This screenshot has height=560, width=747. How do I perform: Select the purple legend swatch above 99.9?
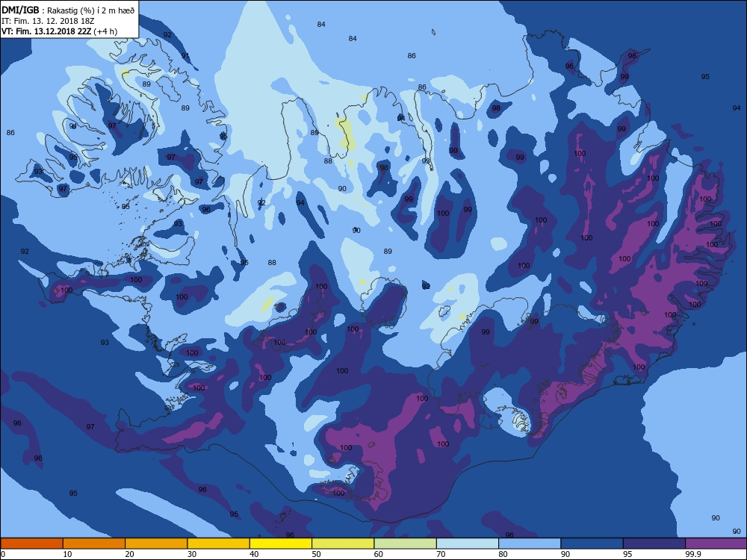pos(716,544)
